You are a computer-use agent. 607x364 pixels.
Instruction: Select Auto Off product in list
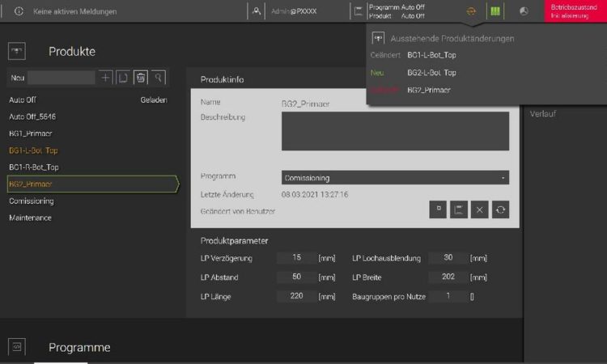88,99
